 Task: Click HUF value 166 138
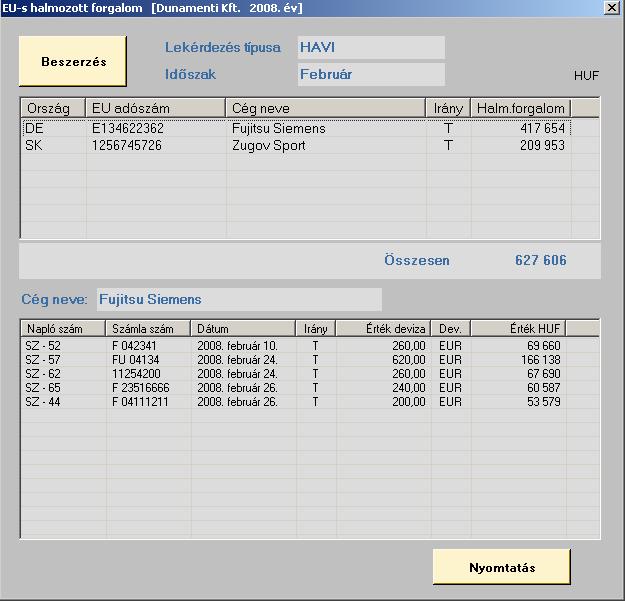[x=541, y=359]
